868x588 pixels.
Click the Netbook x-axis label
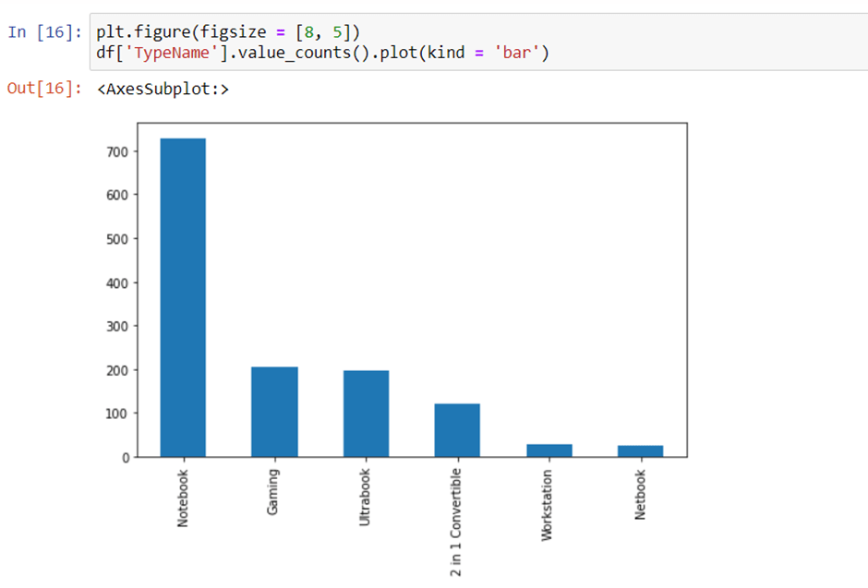641,495
